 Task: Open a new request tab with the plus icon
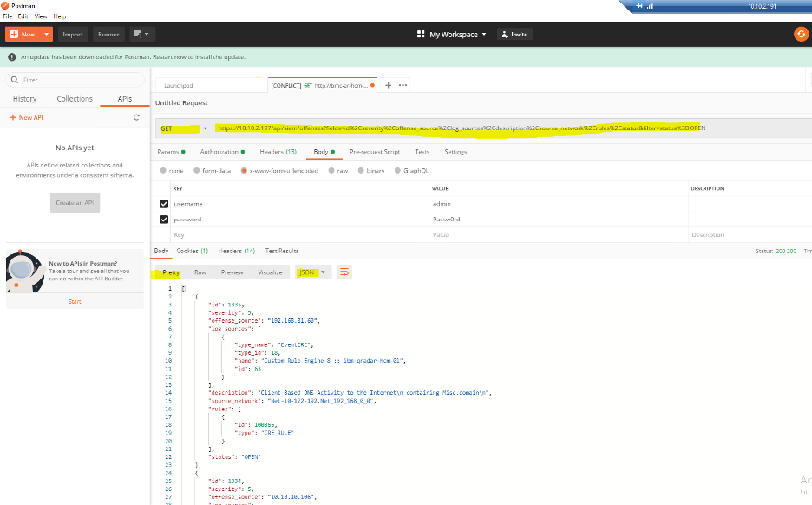tap(386, 85)
